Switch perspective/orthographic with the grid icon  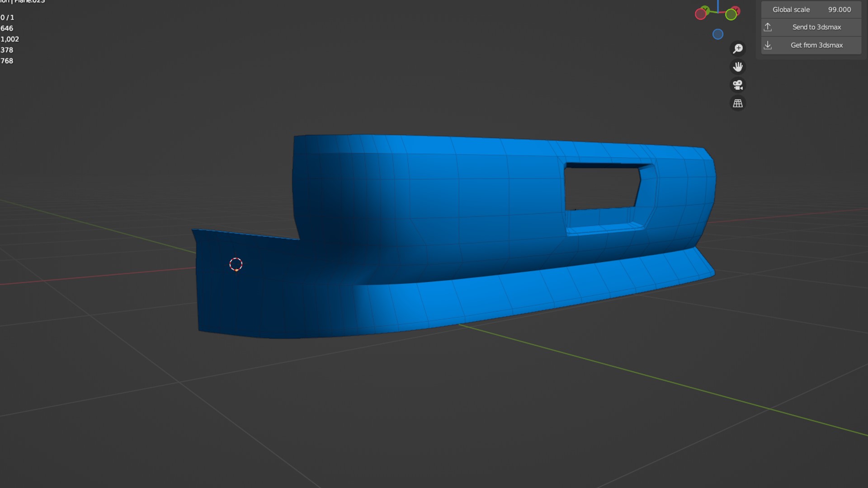(x=738, y=103)
